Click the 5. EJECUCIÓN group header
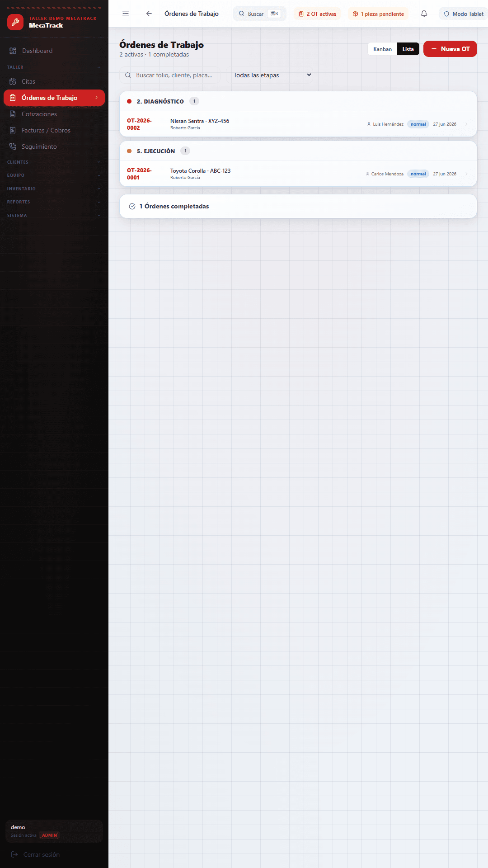The image size is (488, 868). click(298, 151)
